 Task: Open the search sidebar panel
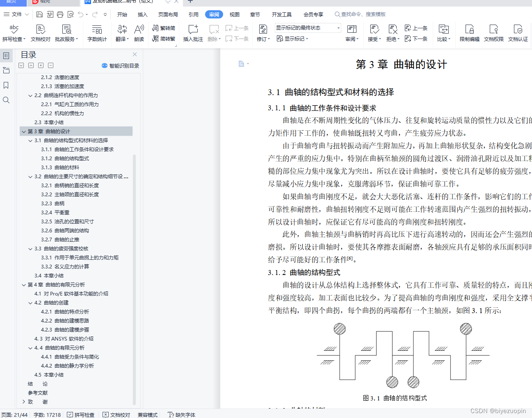6,100
